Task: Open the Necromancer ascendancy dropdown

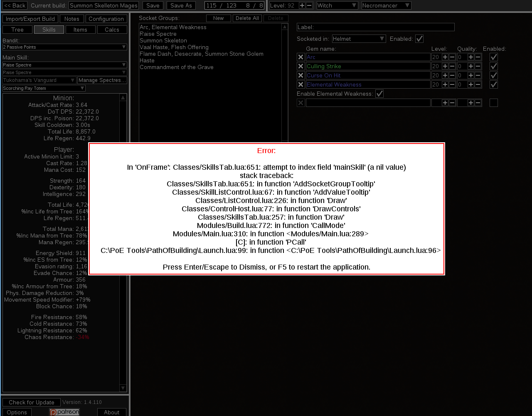Action: [x=386, y=5]
